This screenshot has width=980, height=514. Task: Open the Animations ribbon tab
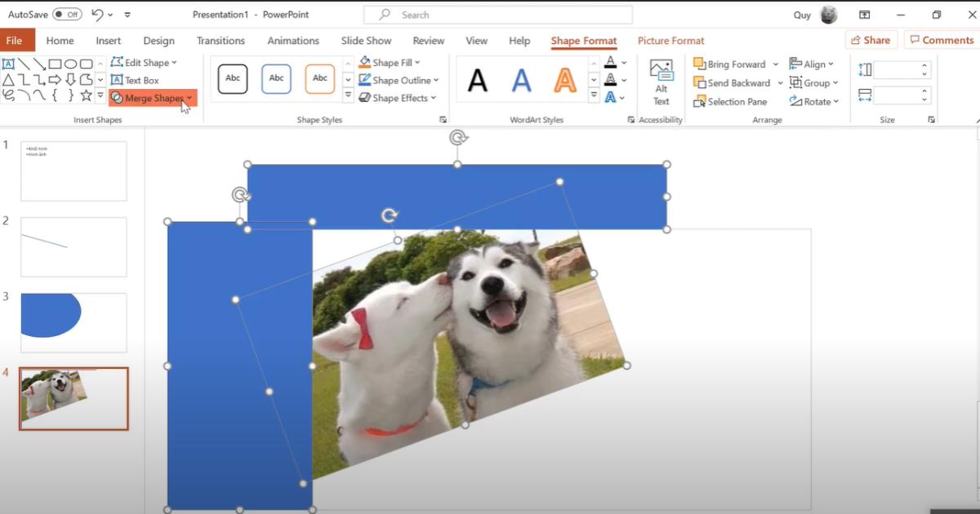pos(293,41)
